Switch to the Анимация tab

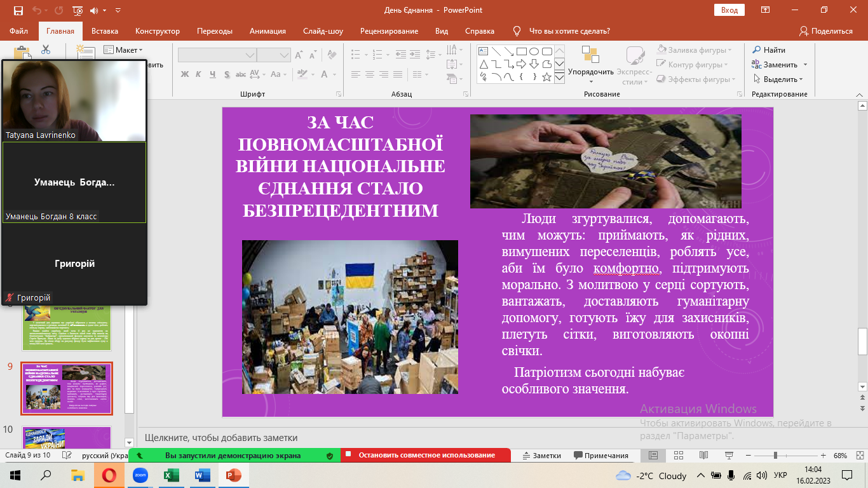268,31
